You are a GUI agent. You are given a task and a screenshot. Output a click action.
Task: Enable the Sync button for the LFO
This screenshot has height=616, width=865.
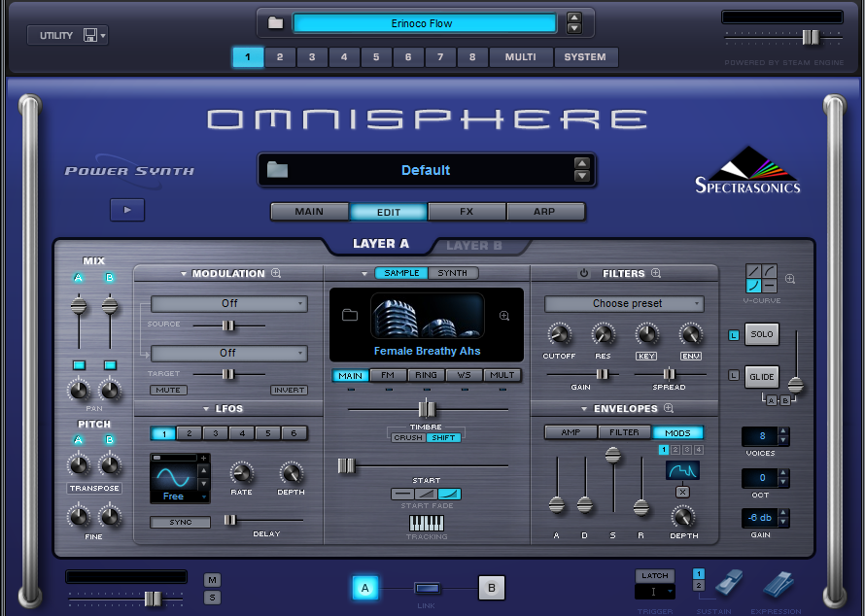pyautogui.click(x=180, y=523)
